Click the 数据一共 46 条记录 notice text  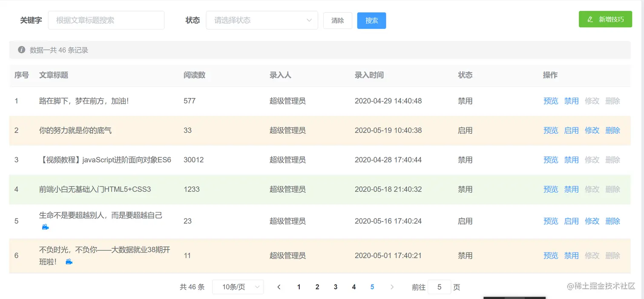tap(59, 50)
